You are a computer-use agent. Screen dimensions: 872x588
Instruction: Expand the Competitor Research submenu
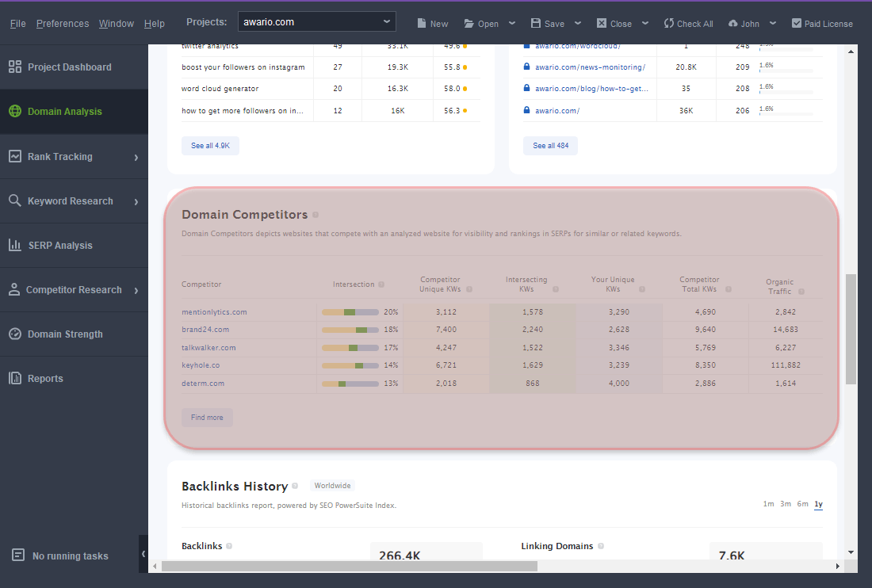pos(136,290)
